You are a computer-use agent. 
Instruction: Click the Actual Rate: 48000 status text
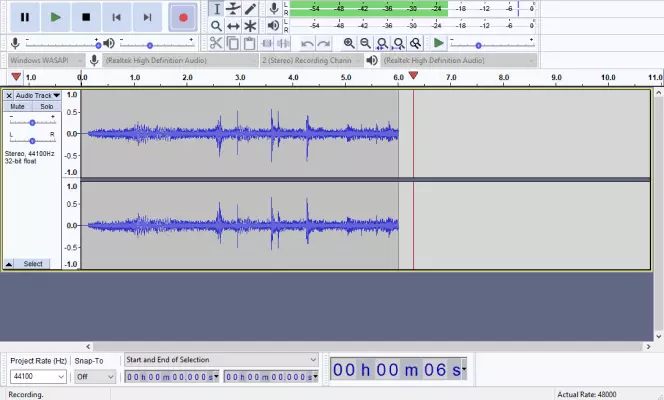pyautogui.click(x=587, y=394)
